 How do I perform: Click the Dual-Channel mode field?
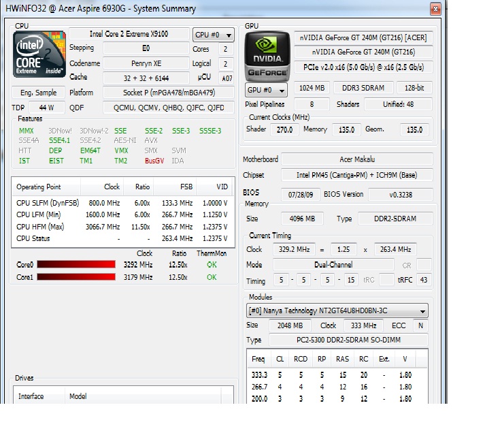333,265
